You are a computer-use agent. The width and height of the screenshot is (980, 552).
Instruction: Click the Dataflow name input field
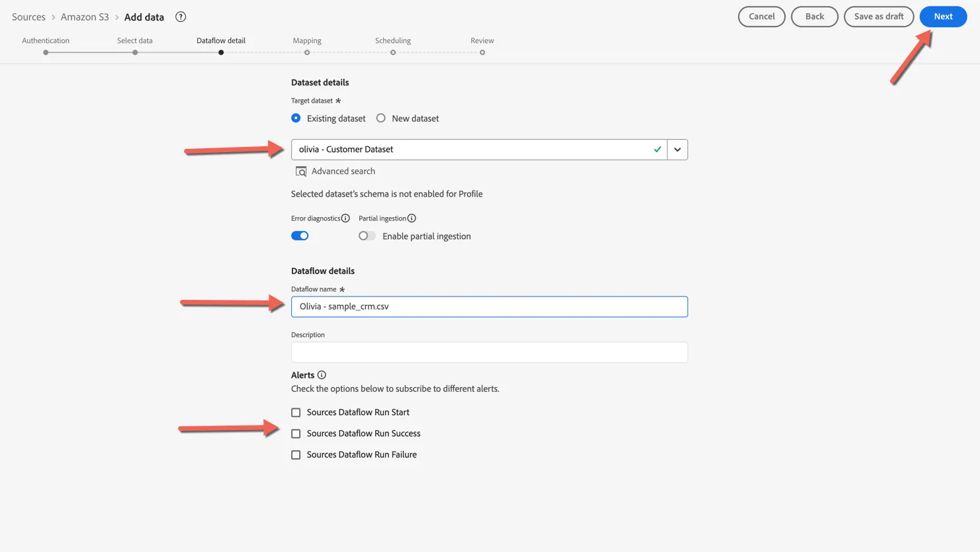point(490,306)
